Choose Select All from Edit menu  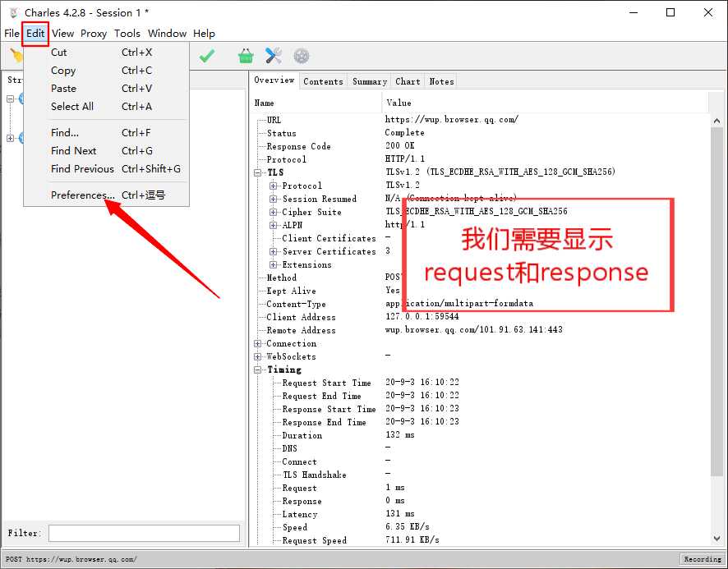106,107
